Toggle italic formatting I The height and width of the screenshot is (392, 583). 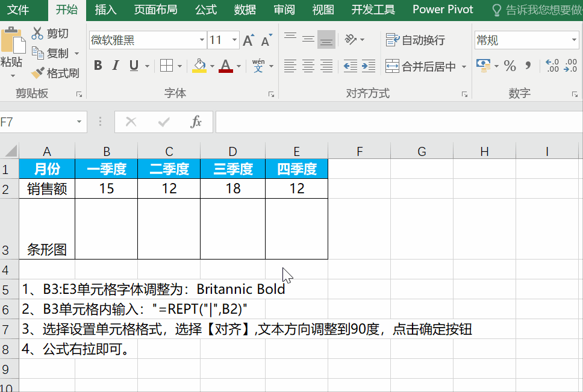tap(116, 66)
